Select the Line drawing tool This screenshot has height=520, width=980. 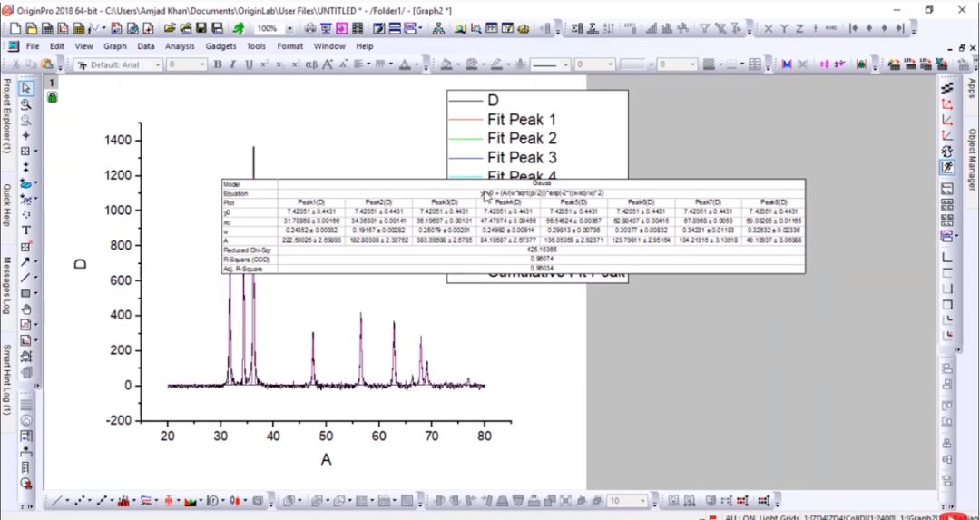pyautogui.click(x=26, y=278)
